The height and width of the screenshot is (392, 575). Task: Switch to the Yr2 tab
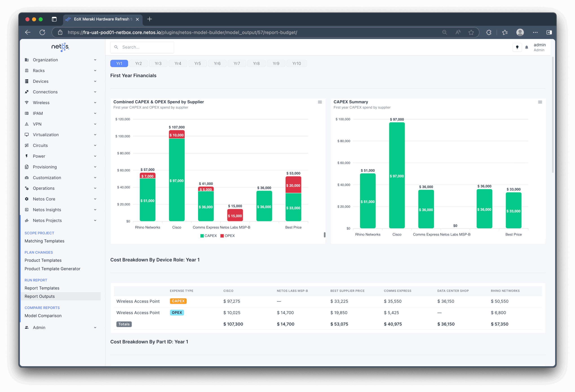coord(139,64)
